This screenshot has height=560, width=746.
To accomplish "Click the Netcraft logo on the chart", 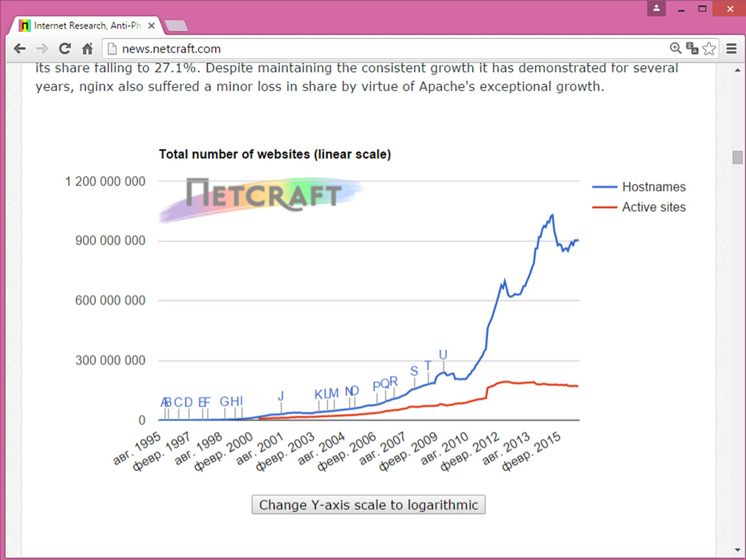I will (263, 194).
